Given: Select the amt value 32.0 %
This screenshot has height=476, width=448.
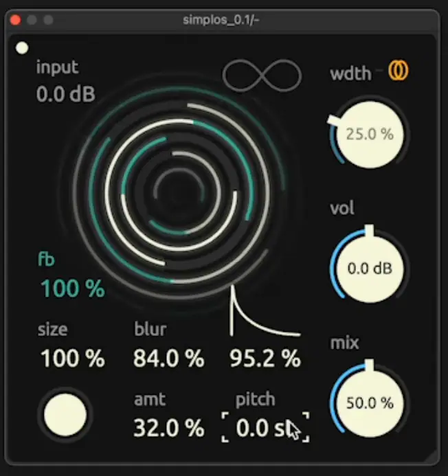Looking at the screenshot, I should pyautogui.click(x=168, y=429).
